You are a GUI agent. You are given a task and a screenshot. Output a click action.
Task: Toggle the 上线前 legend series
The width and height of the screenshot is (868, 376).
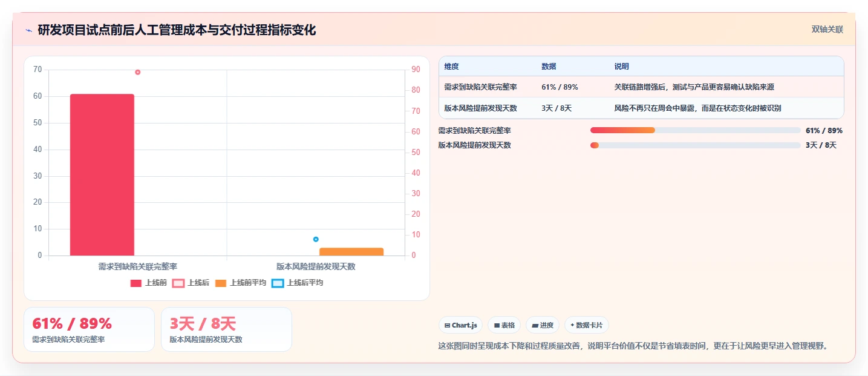coord(149,283)
